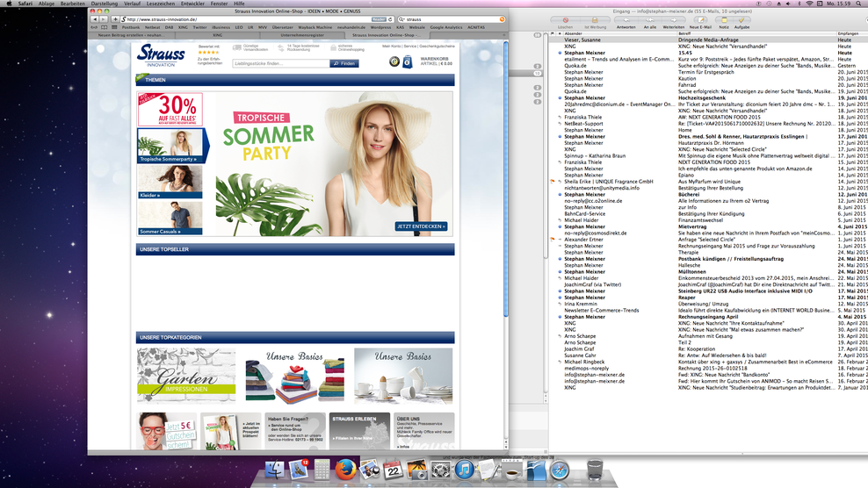Viewport: 868px width, 488px height.
Task: Switch to the XING browser tab
Action: 218,35
